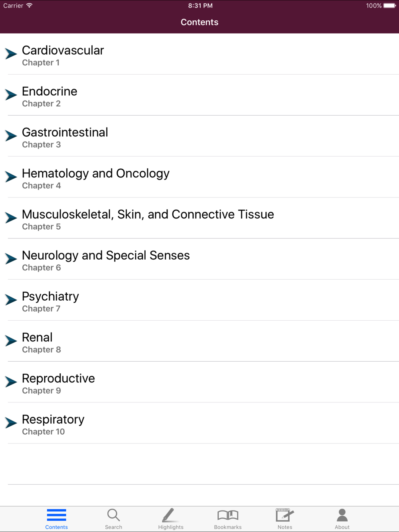Tap the About person icon

(342, 515)
